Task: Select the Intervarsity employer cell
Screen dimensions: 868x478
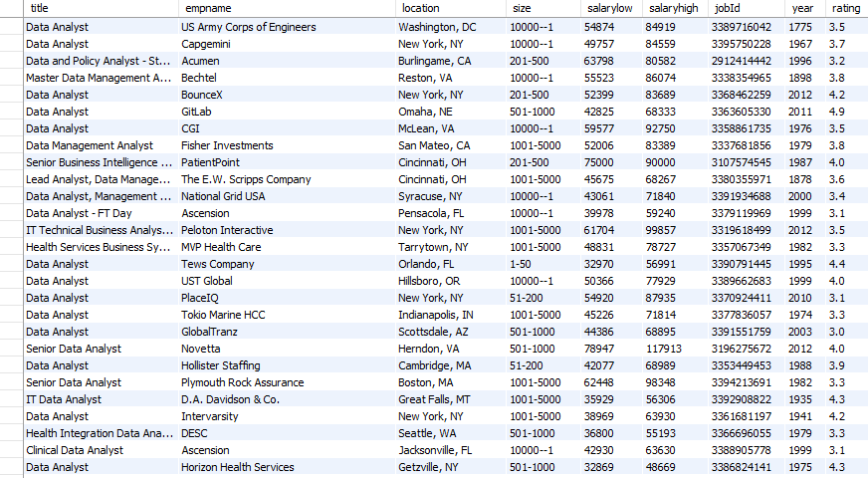Action: (x=287, y=416)
